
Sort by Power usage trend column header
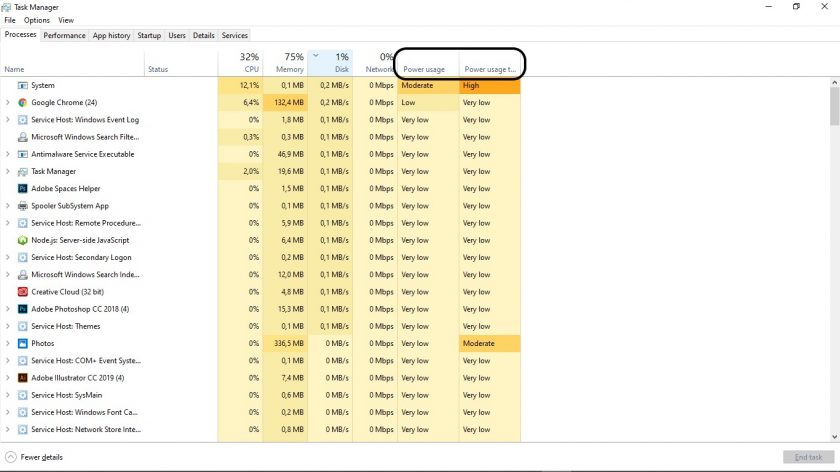tap(490, 63)
